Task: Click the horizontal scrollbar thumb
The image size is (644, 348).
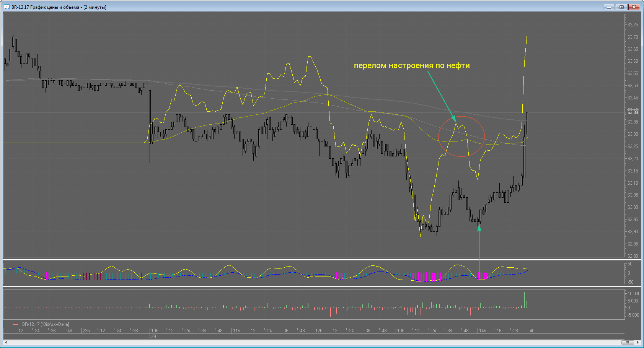Action: (x=628, y=342)
